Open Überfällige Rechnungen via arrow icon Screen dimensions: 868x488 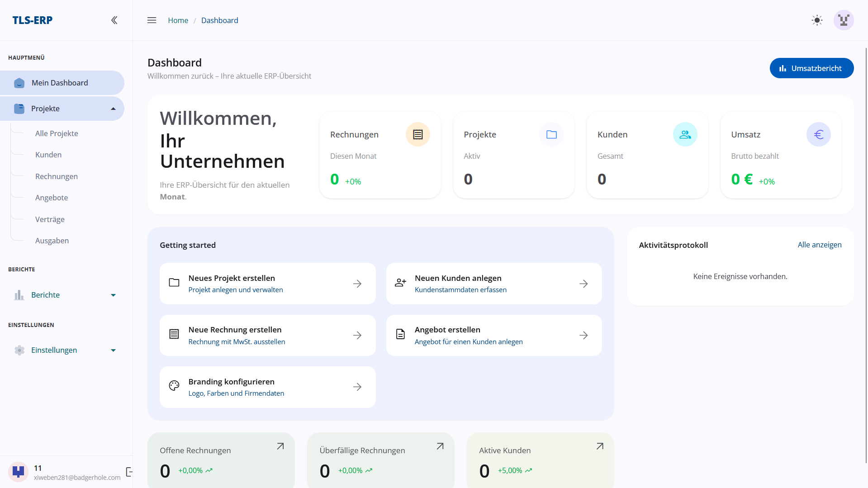point(440,446)
